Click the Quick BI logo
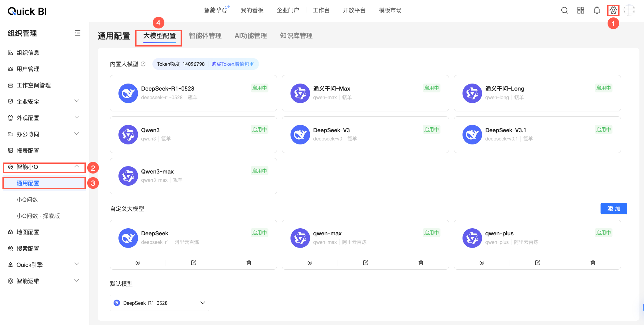The height and width of the screenshot is (325, 644). click(27, 11)
